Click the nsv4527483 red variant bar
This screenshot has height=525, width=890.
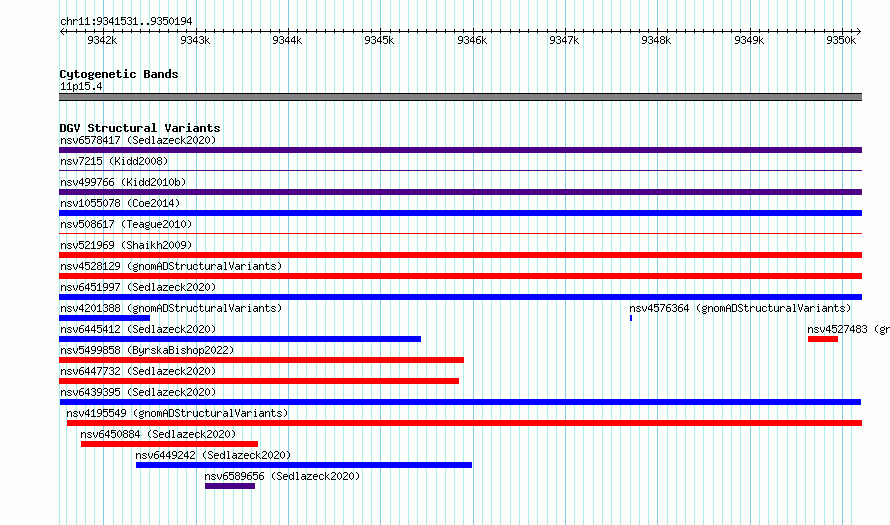pos(823,339)
